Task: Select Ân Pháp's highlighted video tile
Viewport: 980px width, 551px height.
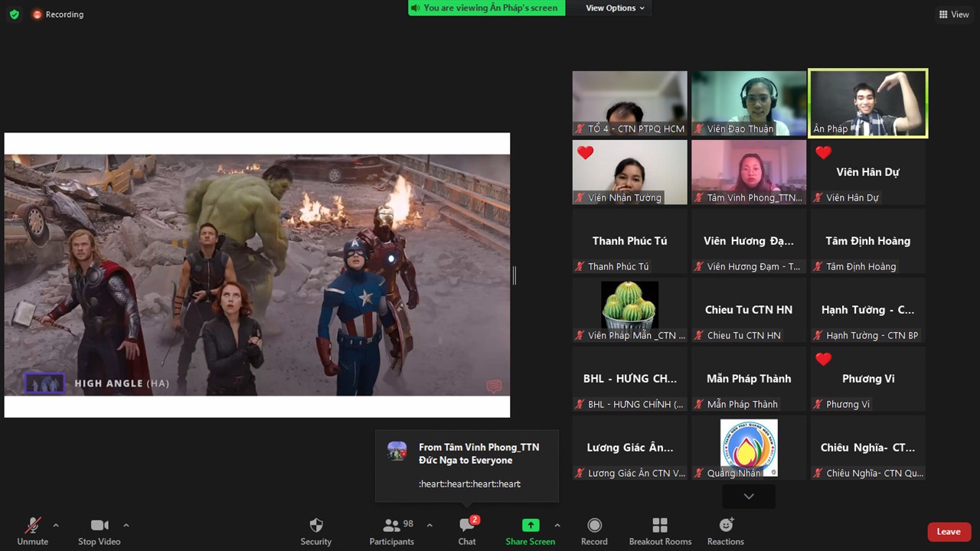Action: tap(868, 103)
